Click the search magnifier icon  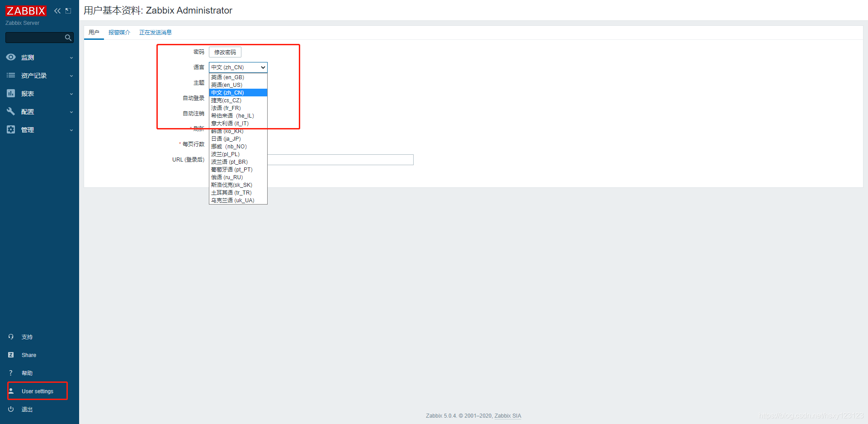point(68,38)
